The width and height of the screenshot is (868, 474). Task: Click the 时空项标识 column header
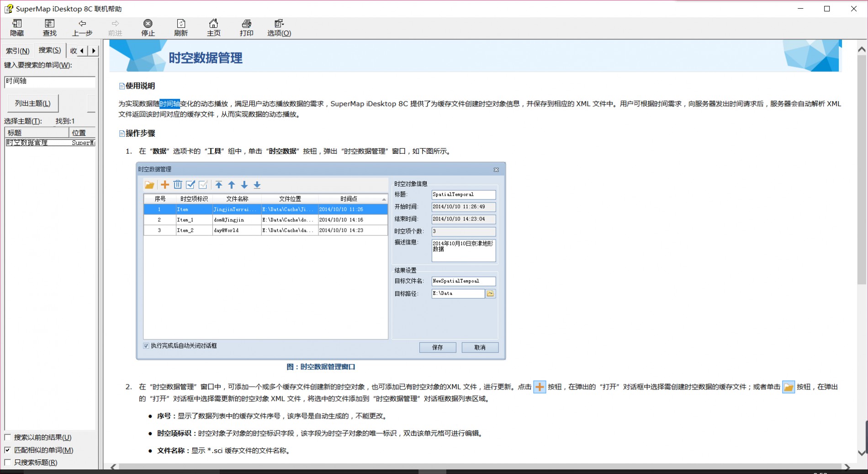coord(194,199)
